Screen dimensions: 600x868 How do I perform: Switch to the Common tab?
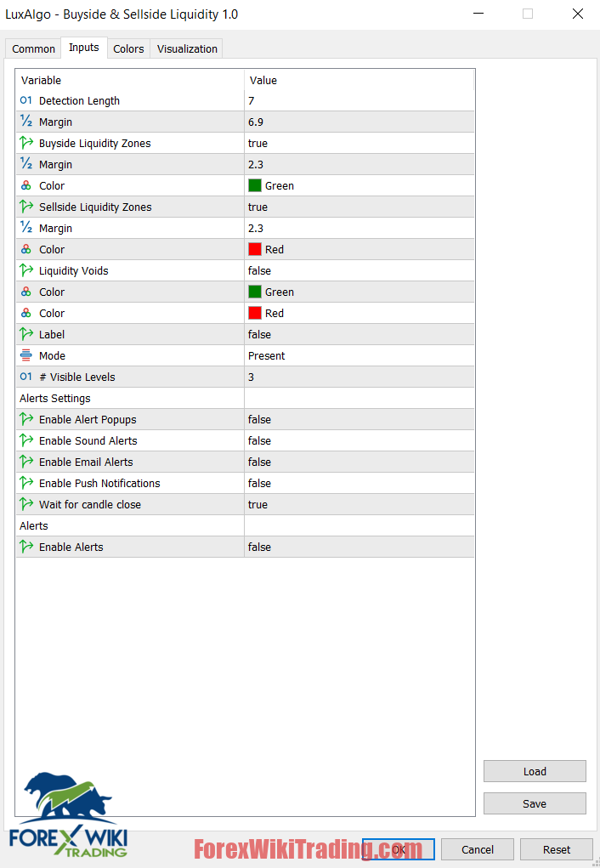(33, 48)
